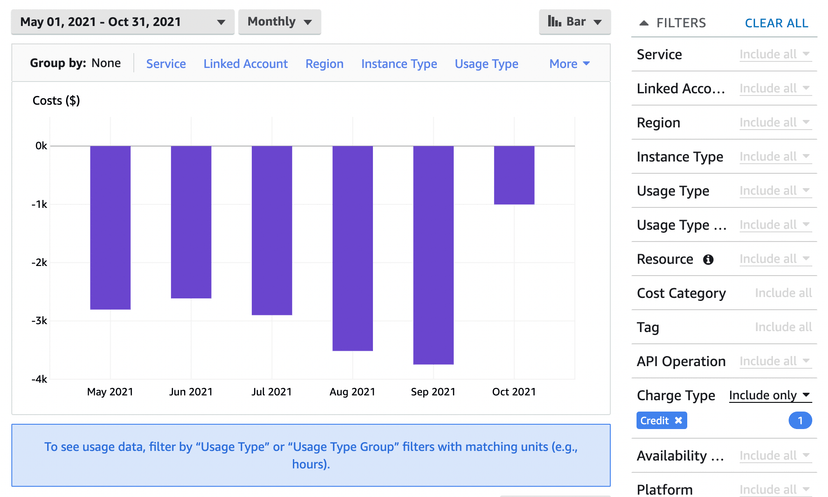
Task: Open the Charge Type Include only dropdown
Action: click(769, 396)
